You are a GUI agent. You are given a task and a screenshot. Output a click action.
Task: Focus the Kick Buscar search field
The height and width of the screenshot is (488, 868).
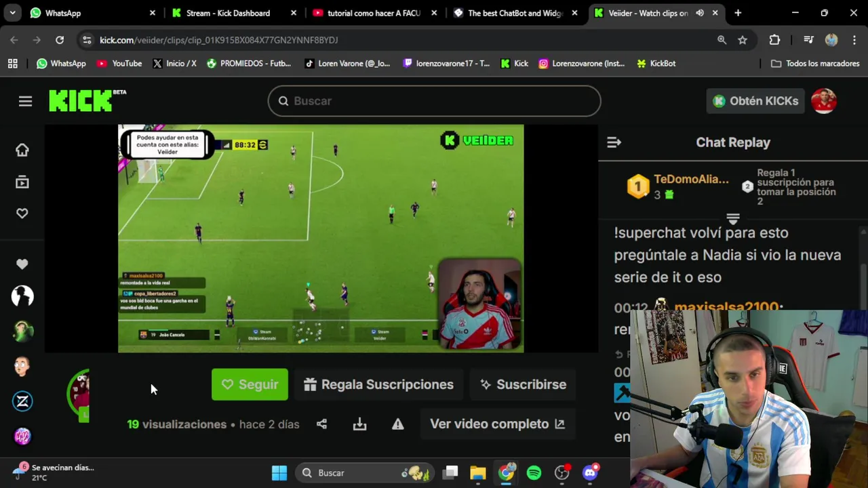pyautogui.click(x=434, y=101)
